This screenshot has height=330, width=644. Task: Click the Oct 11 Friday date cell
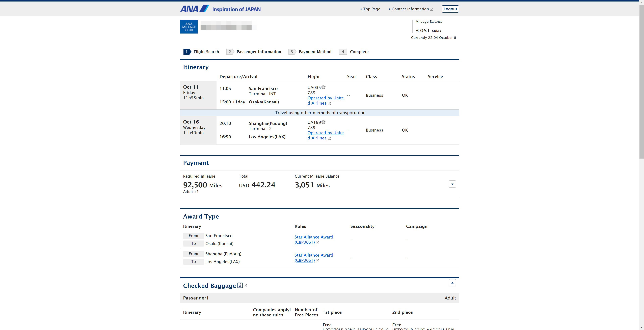coord(198,95)
